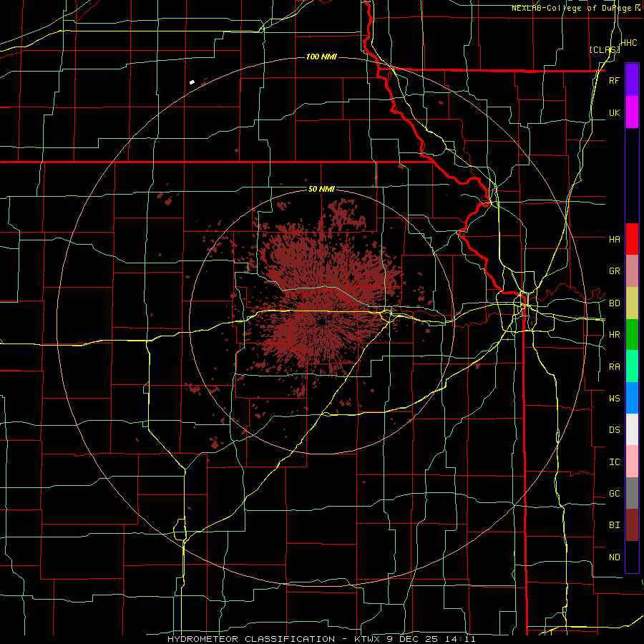Click the UK legend label
The height and width of the screenshot is (644, 644).
(614, 112)
